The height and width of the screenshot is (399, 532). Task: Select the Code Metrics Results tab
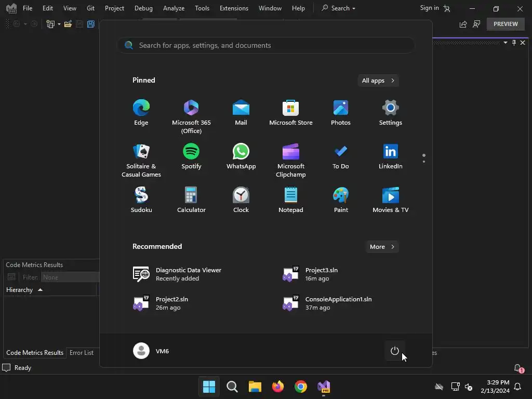click(x=35, y=353)
